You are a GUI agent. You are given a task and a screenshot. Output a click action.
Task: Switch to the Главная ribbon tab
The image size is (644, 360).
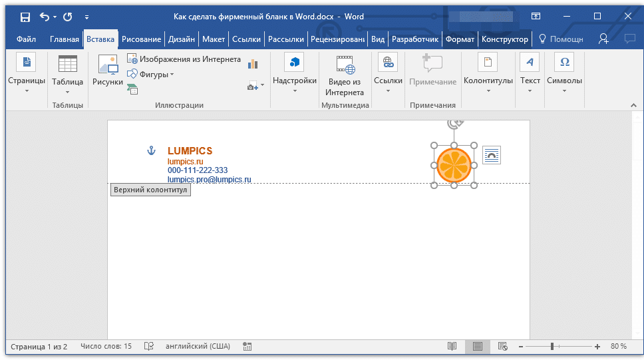(64, 39)
